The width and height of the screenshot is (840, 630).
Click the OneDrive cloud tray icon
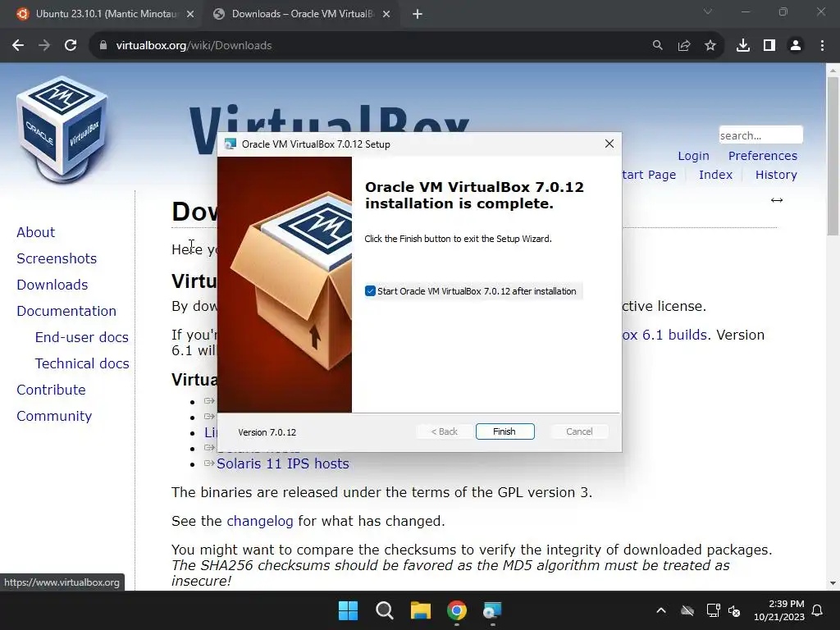687,610
